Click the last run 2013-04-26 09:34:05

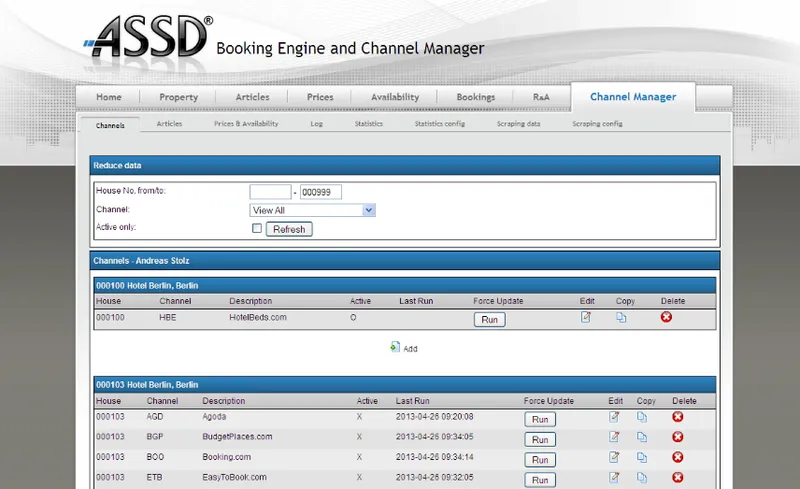[434, 436]
